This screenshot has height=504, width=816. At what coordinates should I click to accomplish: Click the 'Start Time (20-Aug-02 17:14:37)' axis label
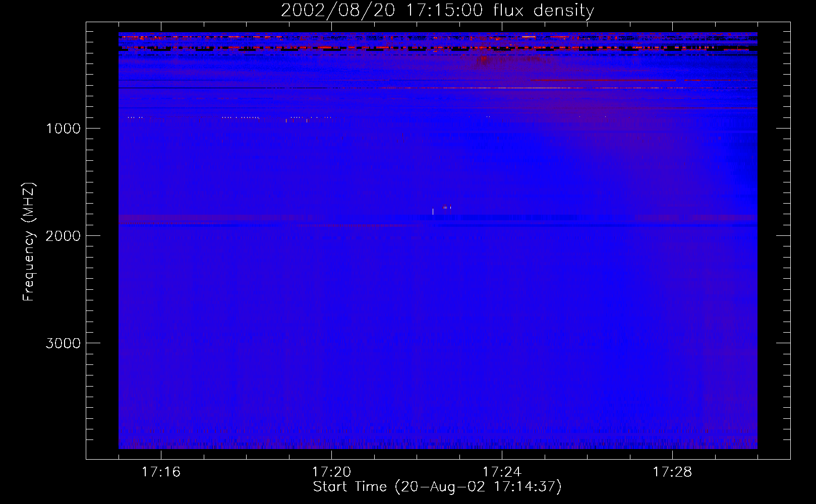437,487
